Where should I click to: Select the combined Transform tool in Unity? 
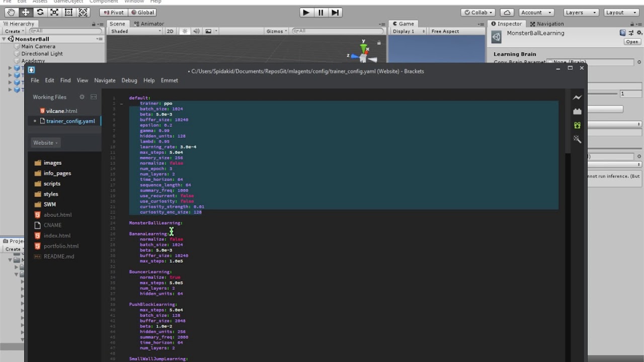(84, 12)
